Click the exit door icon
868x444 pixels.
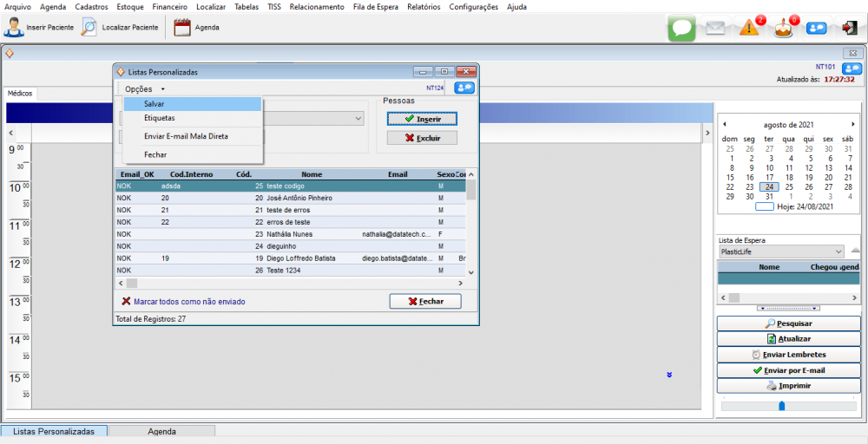pyautogui.click(x=849, y=28)
